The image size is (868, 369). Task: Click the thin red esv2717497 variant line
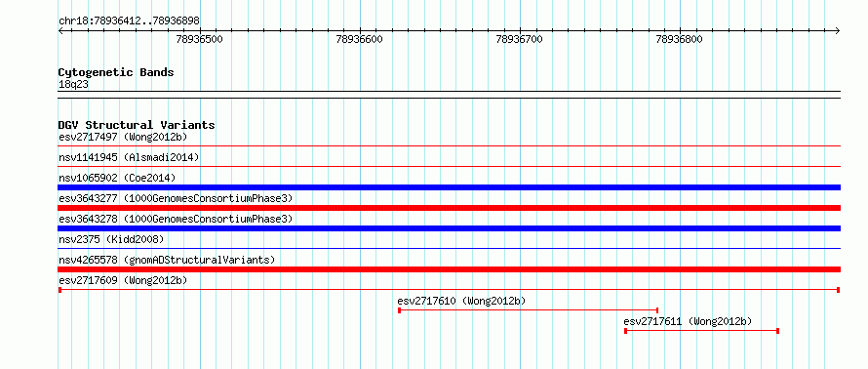[x=450, y=146]
